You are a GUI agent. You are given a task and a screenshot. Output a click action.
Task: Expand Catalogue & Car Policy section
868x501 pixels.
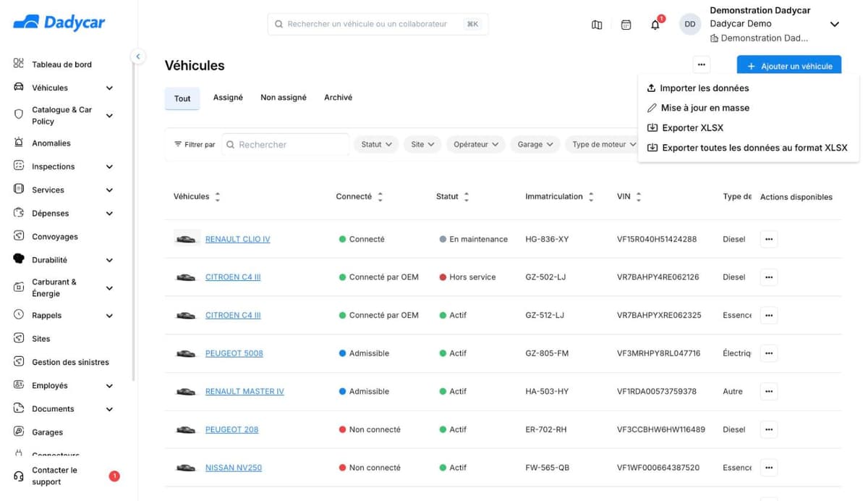109,116
